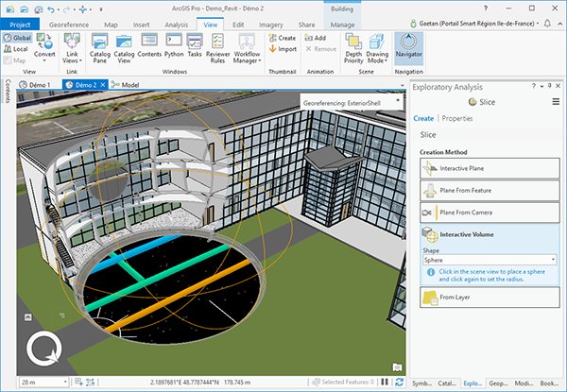This screenshot has width=567, height=392.
Task: Select the Interactive Volume method
Action: (x=490, y=234)
